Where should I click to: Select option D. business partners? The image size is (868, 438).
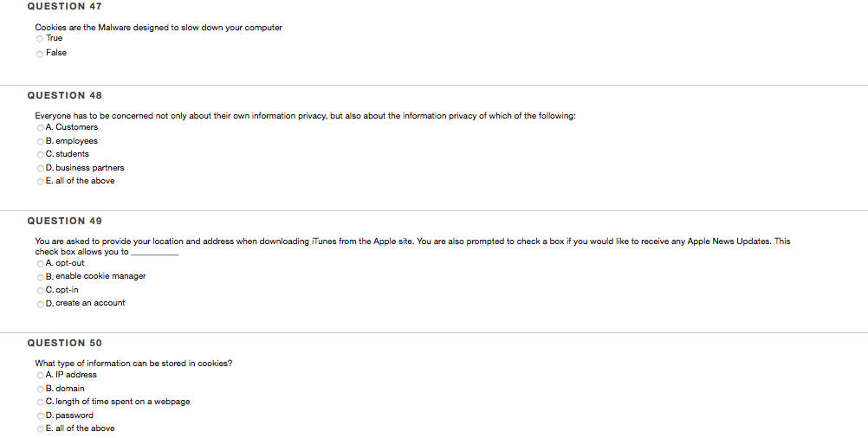coord(40,168)
